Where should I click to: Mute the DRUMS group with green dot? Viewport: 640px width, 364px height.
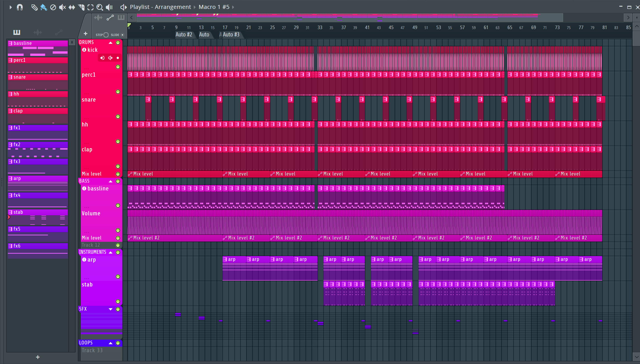[118, 43]
